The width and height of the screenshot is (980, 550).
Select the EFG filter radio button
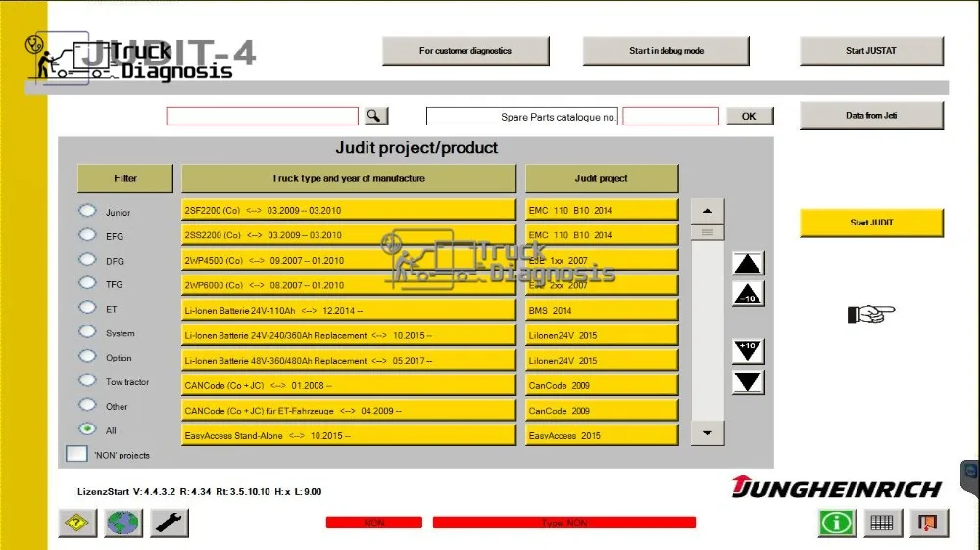coord(87,235)
